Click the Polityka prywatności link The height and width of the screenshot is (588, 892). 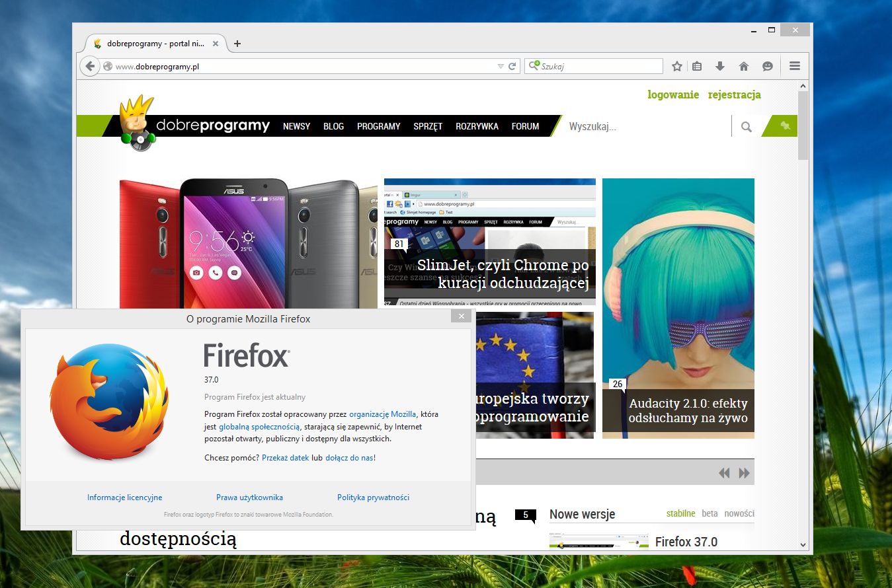coord(373,497)
